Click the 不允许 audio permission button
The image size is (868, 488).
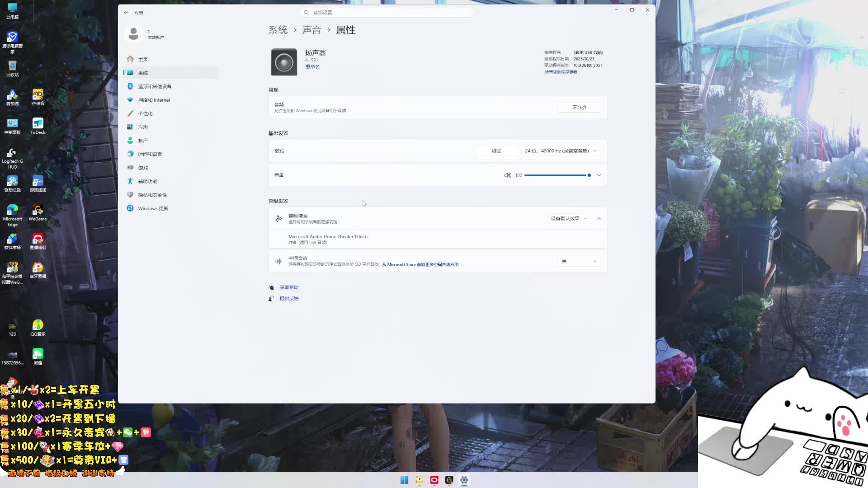pos(579,108)
